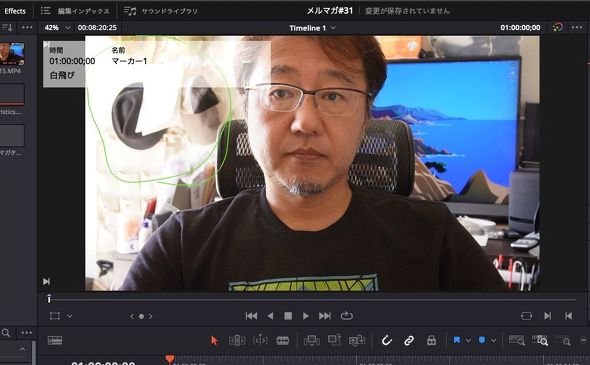Click the viewer scrubber playhead handle

tap(49, 299)
